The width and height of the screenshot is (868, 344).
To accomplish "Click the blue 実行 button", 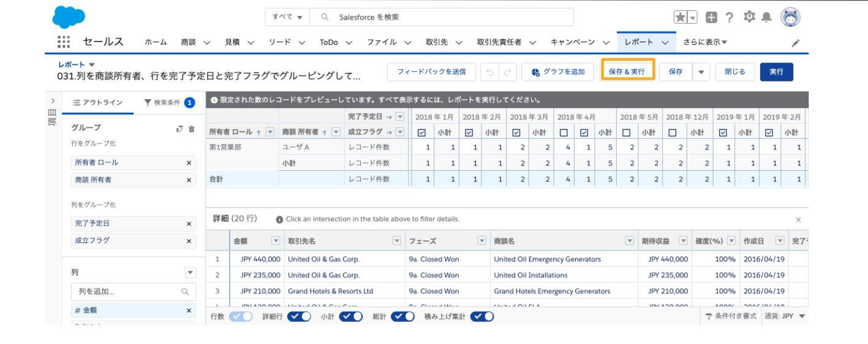I will click(776, 72).
